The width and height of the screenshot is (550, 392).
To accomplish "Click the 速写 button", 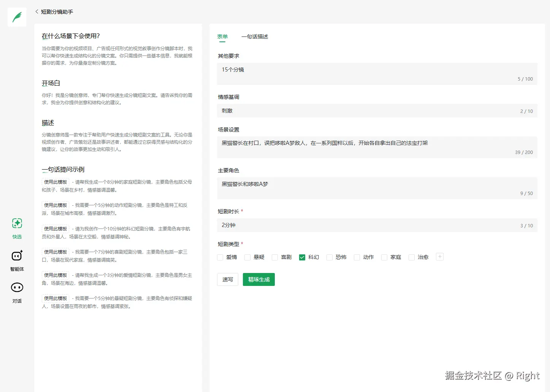I will coord(228,279).
